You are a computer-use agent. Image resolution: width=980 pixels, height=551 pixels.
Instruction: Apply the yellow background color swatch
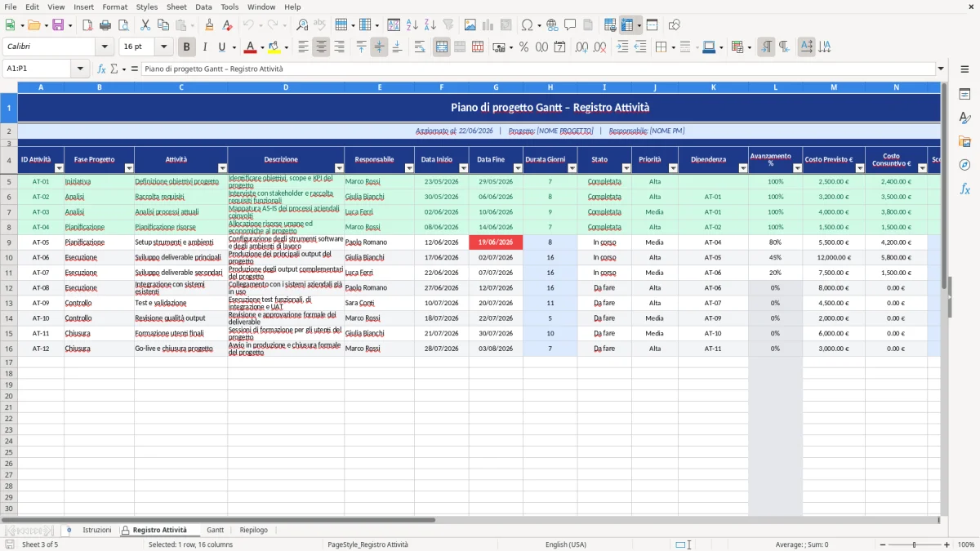click(274, 47)
